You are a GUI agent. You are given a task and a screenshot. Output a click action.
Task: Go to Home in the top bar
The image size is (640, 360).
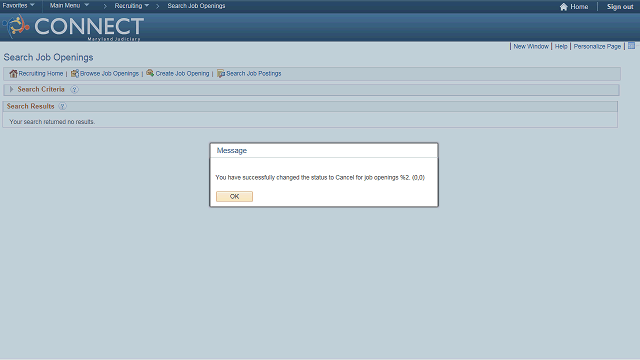pos(579,7)
